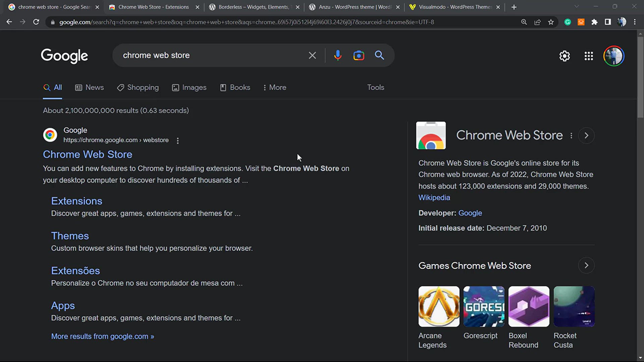Open the Gorescript game thumbnail
The height and width of the screenshot is (362, 644).
point(484,306)
